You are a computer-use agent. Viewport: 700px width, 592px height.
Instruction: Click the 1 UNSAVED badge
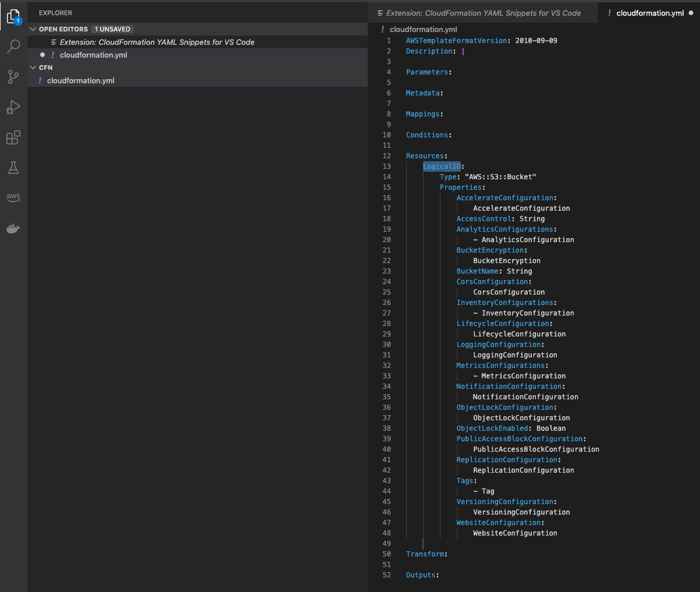click(x=112, y=29)
